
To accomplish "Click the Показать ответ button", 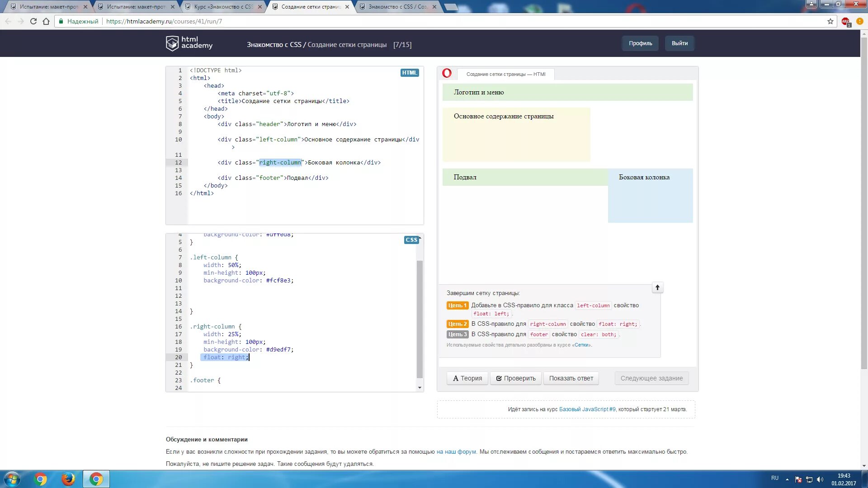I will 571,378.
